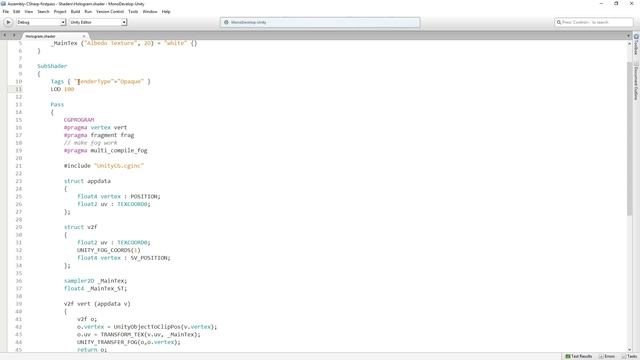Click the SubShader keyword on line 8
Viewport: 640px width, 360px height.
click(x=52, y=66)
